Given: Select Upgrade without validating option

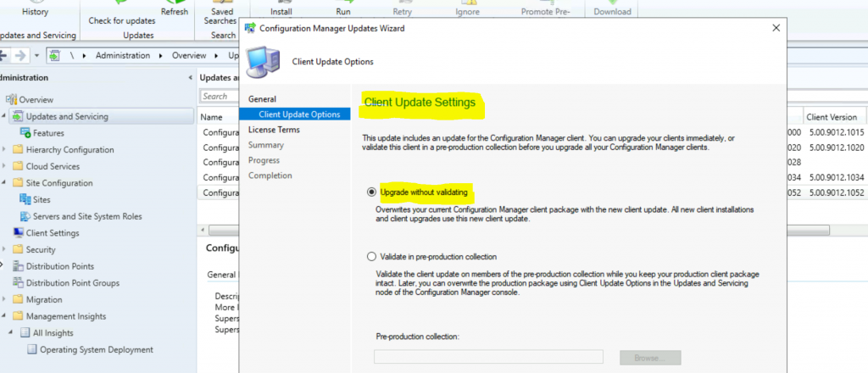Looking at the screenshot, I should pyautogui.click(x=371, y=192).
